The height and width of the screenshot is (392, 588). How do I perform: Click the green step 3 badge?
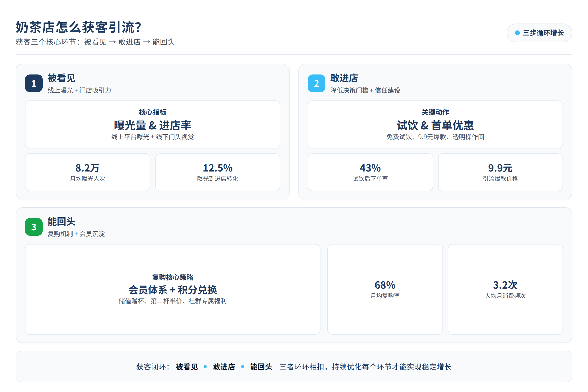point(34,227)
